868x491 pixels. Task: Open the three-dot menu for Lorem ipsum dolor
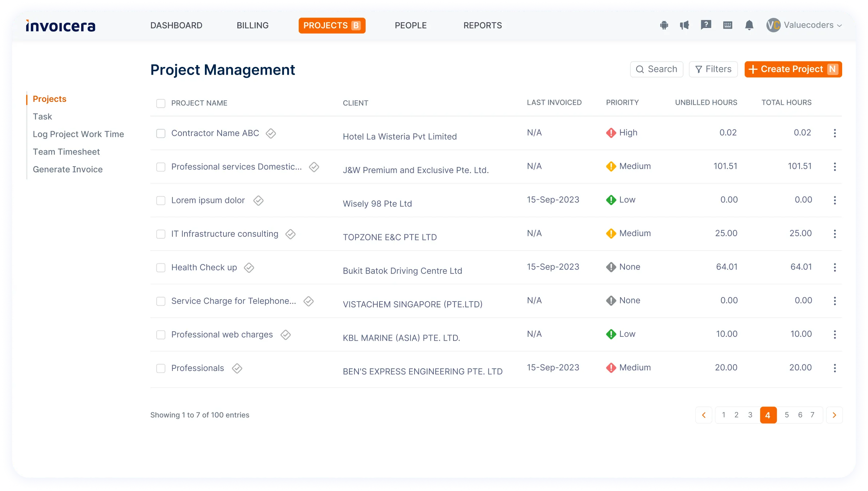click(x=835, y=200)
